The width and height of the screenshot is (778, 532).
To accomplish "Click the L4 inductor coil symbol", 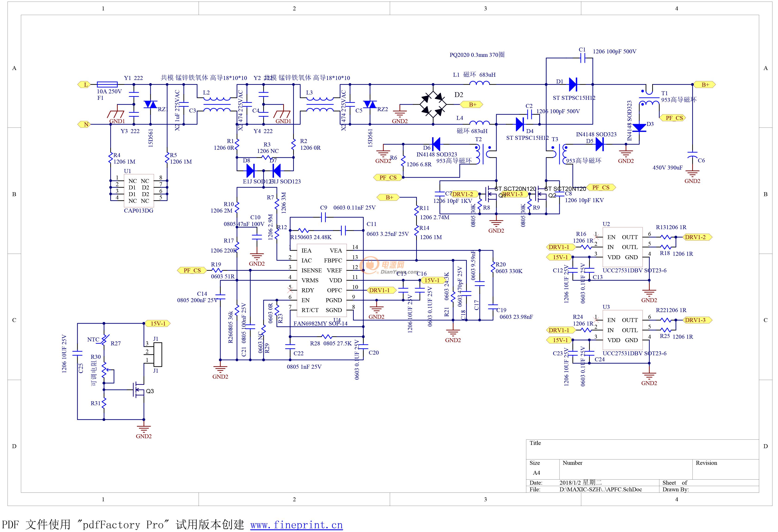I will [480, 122].
